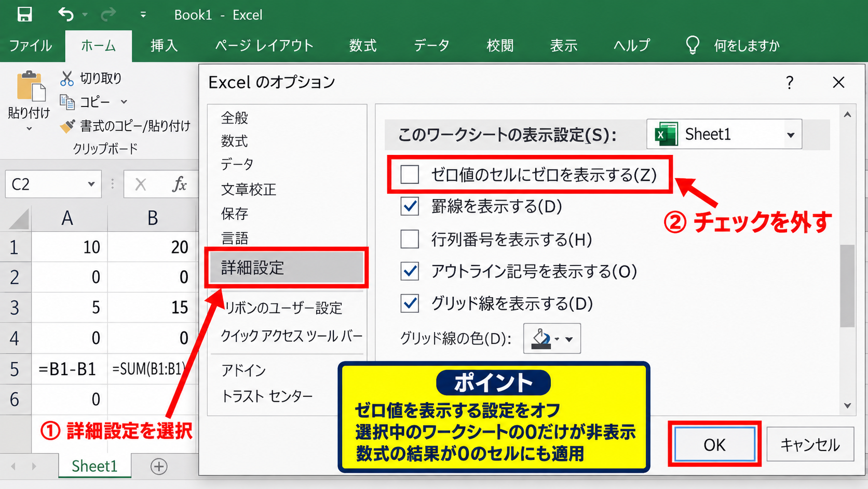Click the fx insert function icon
Screen dimensions: 868x489
179,184
